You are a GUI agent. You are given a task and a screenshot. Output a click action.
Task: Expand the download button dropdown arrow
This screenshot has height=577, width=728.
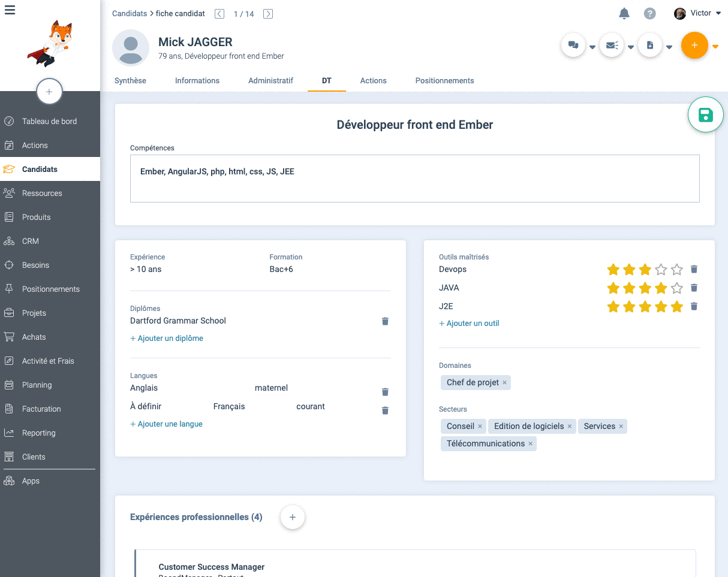[669, 47]
